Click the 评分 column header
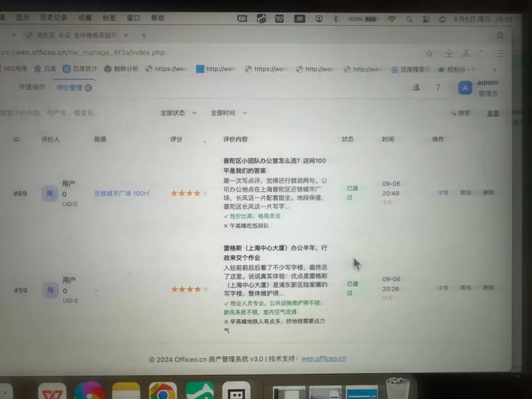The width and height of the screenshot is (532, 399). pos(176,139)
